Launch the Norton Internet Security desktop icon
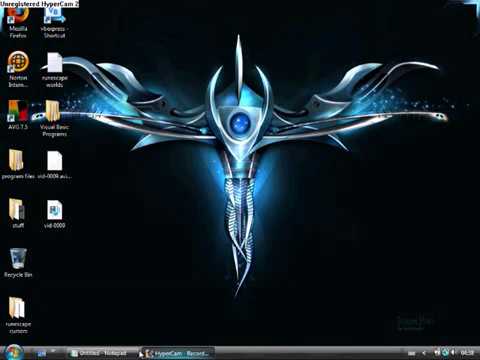 (x=18, y=69)
